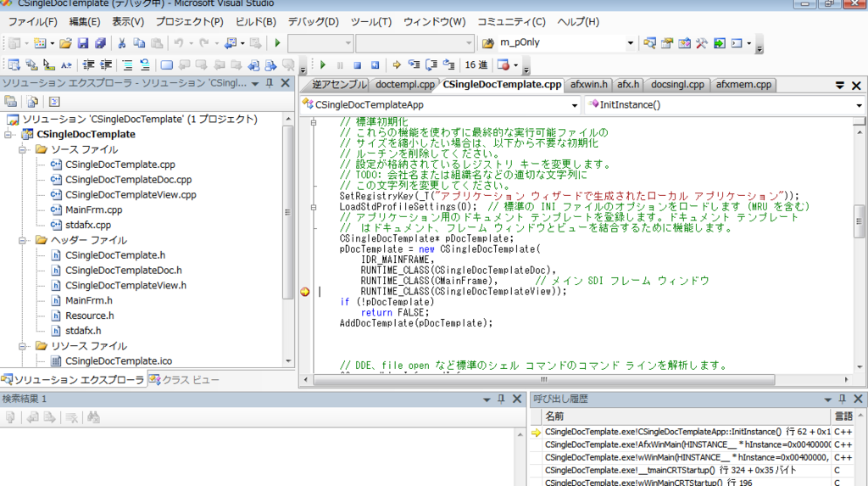
Task: Click the Continue play icon on the debug toolbar
Action: pos(323,64)
